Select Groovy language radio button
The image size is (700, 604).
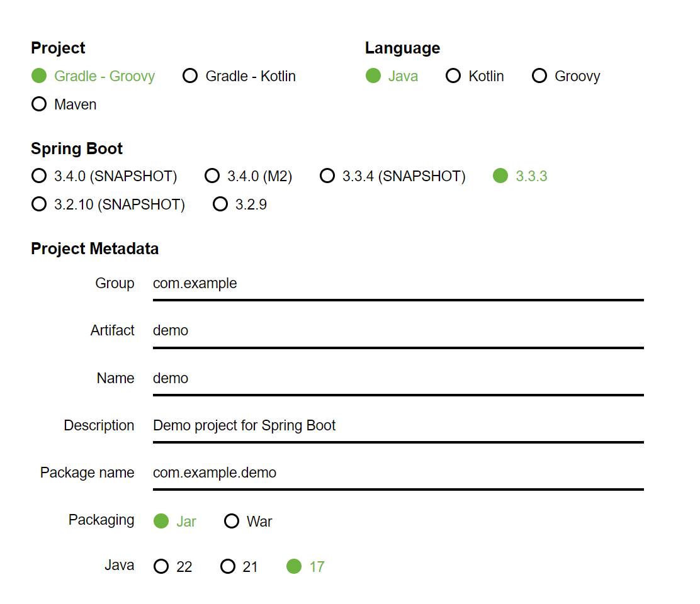pyautogui.click(x=539, y=76)
